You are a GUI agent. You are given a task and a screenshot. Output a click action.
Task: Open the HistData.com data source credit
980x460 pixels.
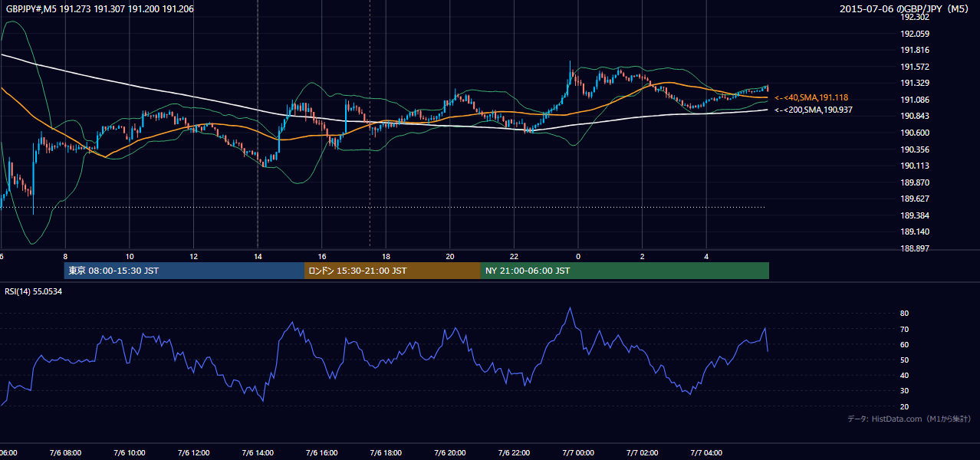[x=909, y=419]
